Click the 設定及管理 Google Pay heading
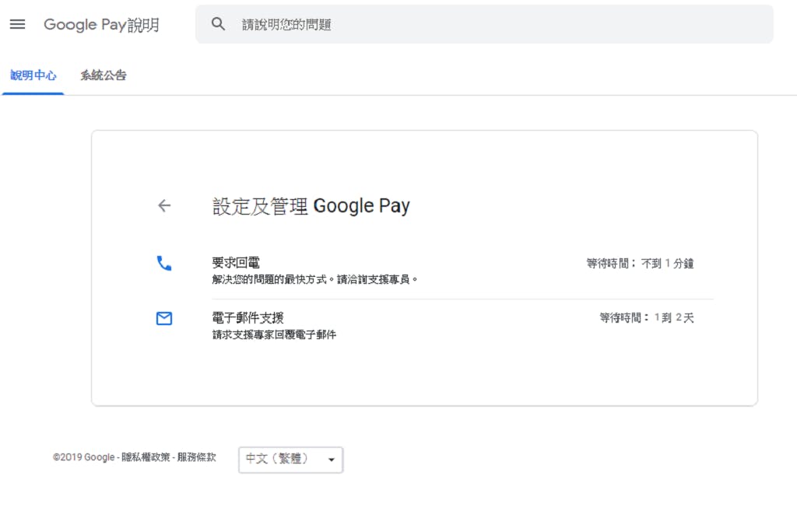Image resolution: width=797 pixels, height=532 pixels. 311,206
